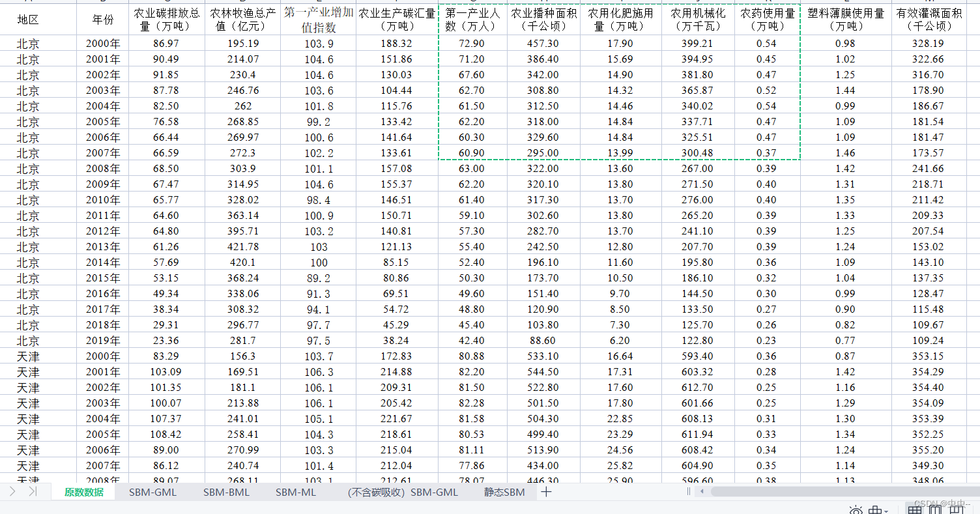
Task: Select cell with value 17.31
Action: [x=620, y=372]
